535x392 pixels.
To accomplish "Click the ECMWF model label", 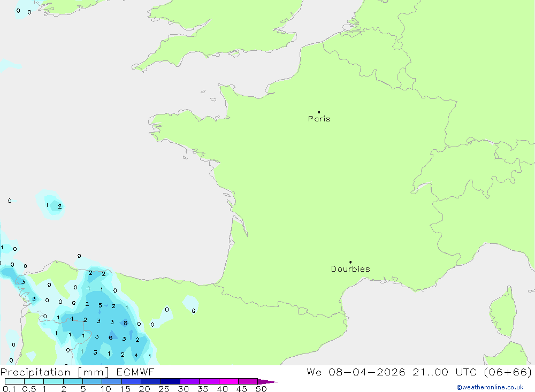I will coord(135,372).
